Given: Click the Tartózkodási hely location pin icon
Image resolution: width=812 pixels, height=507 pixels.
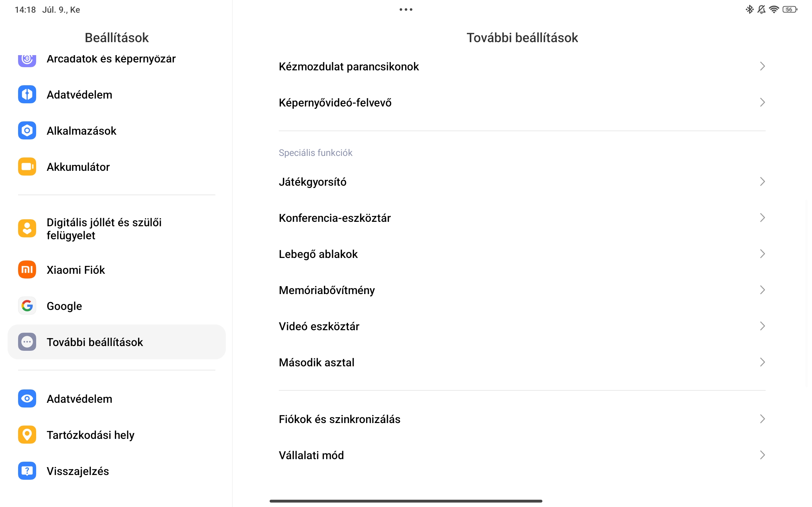Looking at the screenshot, I should click(x=27, y=434).
